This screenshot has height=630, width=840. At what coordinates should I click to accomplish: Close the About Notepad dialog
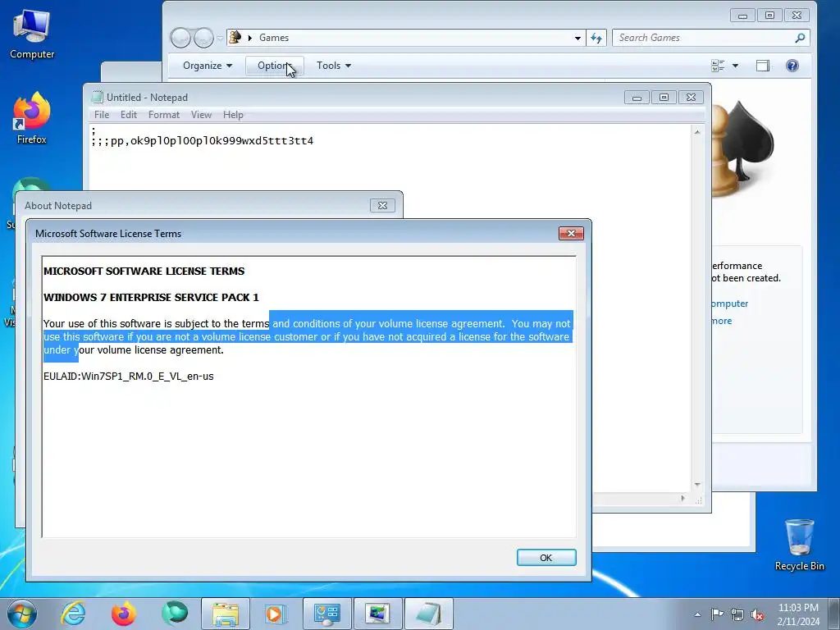pos(382,205)
